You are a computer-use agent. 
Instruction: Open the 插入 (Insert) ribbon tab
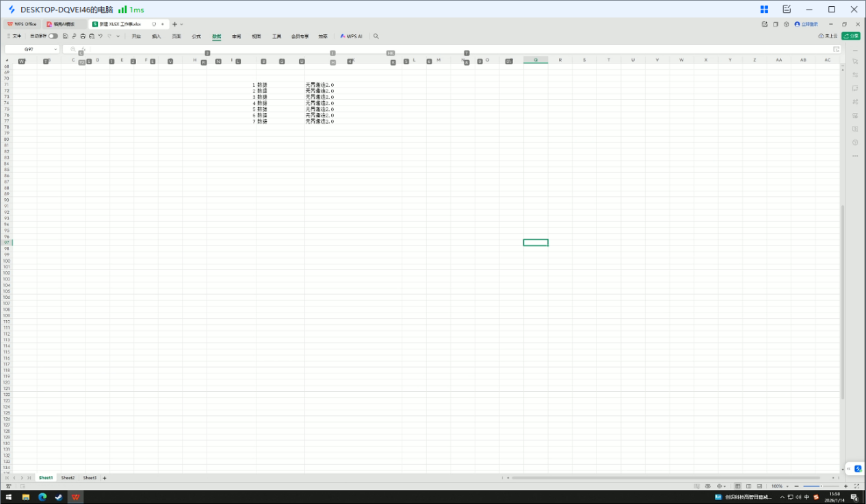click(156, 36)
